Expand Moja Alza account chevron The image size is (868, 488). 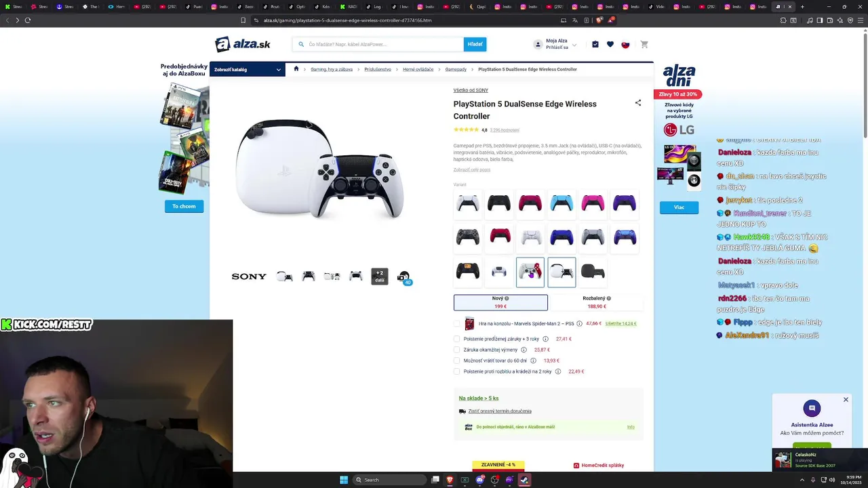pos(574,45)
